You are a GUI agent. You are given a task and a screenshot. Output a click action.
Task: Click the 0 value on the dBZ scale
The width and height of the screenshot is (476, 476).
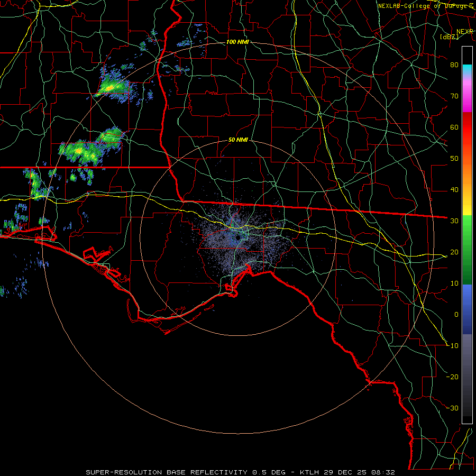tap(456, 315)
